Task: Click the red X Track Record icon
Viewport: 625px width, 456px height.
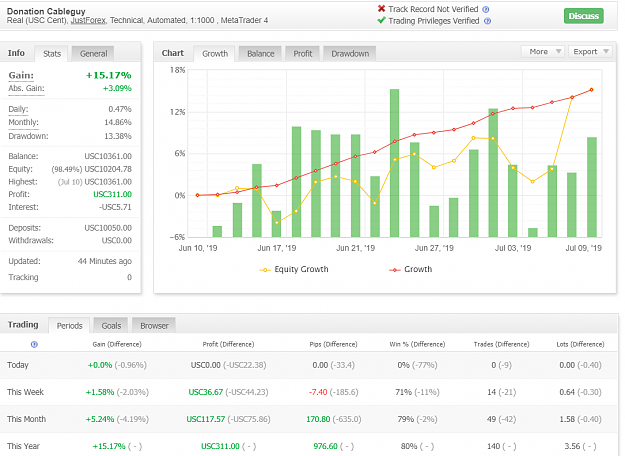Action: [x=381, y=8]
